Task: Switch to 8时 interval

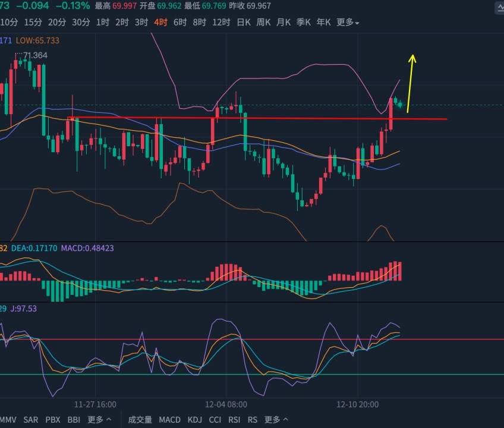Action: pyautogui.click(x=199, y=22)
